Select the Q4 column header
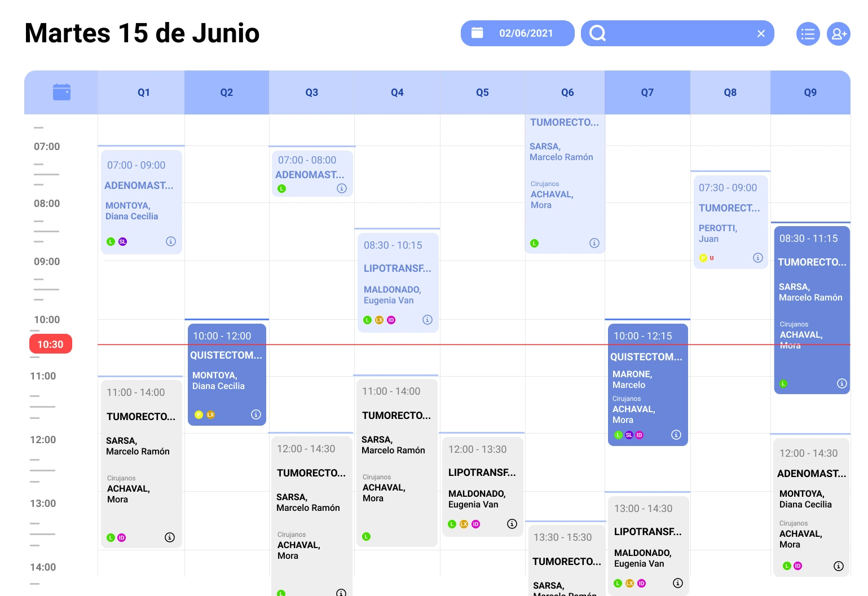This screenshot has height=596, width=868. pyautogui.click(x=397, y=92)
